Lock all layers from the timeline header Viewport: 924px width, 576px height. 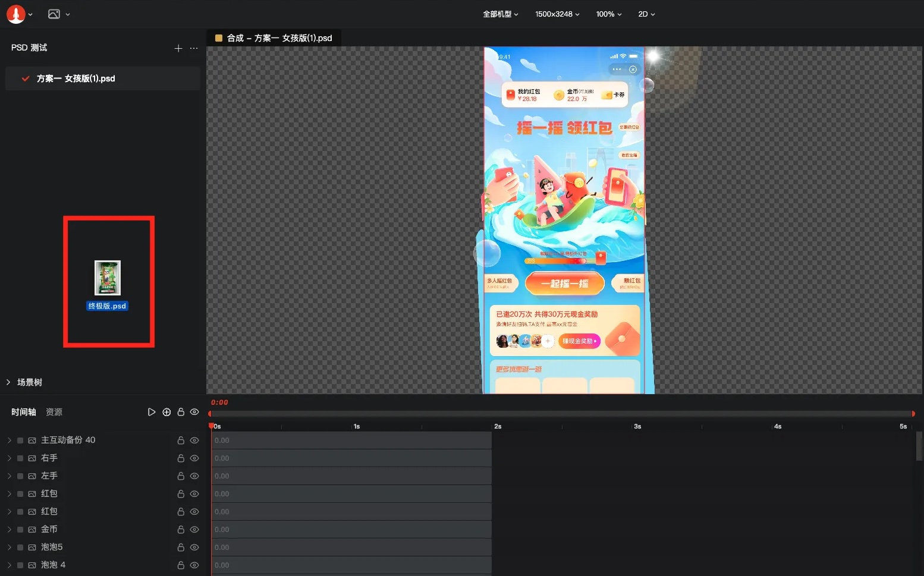[x=181, y=412]
